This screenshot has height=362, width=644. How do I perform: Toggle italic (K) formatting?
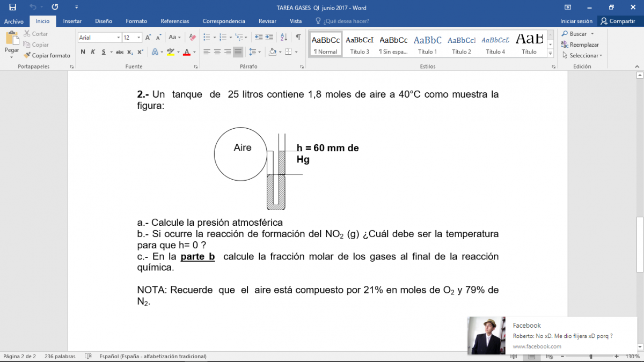[93, 52]
